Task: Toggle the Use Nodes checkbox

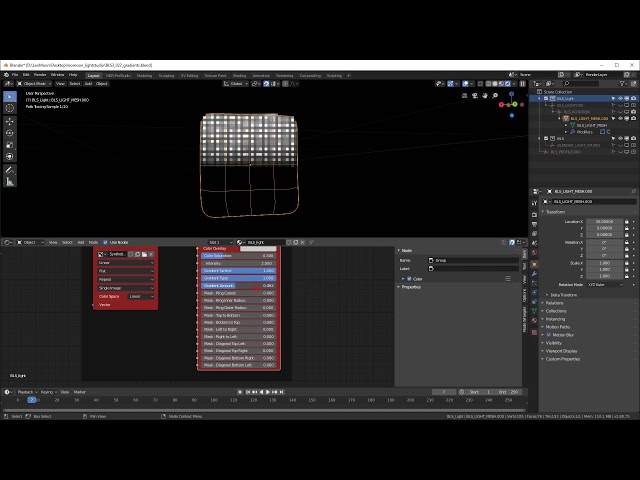Action: point(105,242)
